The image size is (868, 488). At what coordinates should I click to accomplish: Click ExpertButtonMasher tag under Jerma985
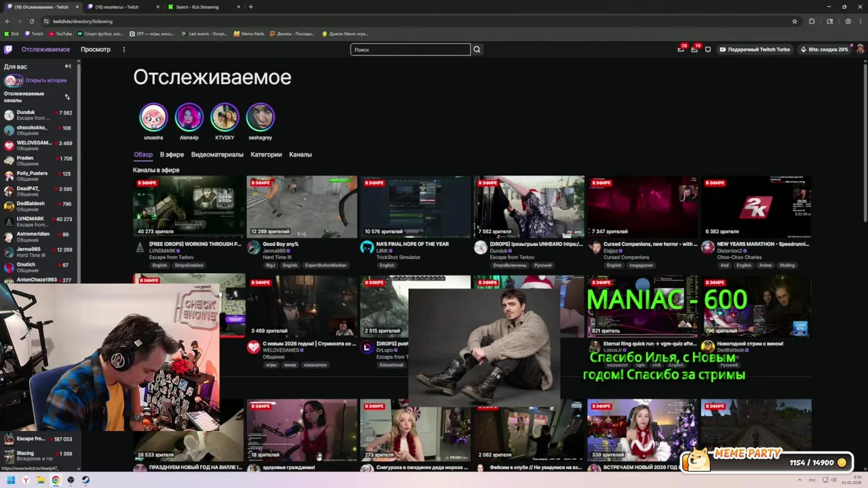[x=325, y=265]
